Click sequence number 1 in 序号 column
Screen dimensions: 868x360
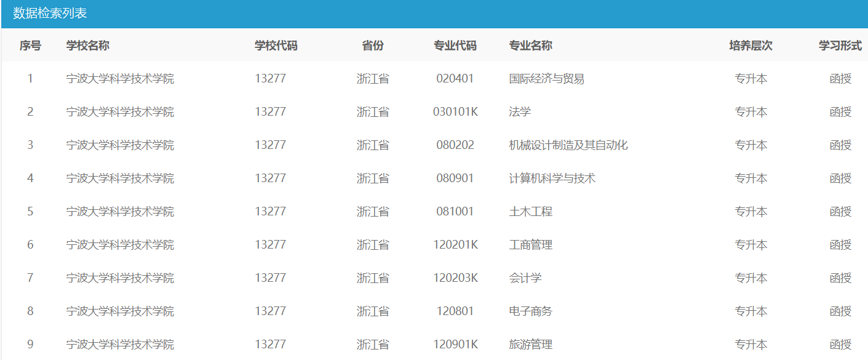tap(30, 79)
